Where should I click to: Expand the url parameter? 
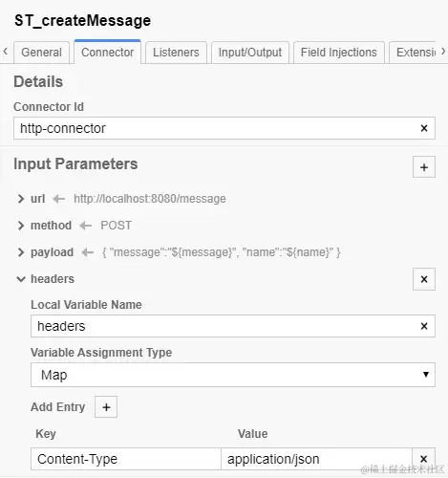click(x=21, y=199)
